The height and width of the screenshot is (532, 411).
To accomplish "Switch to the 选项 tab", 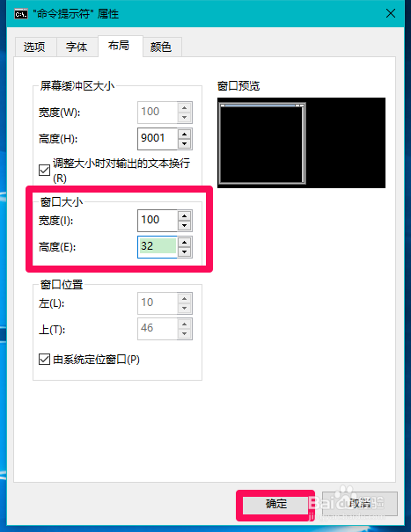I will coord(35,47).
